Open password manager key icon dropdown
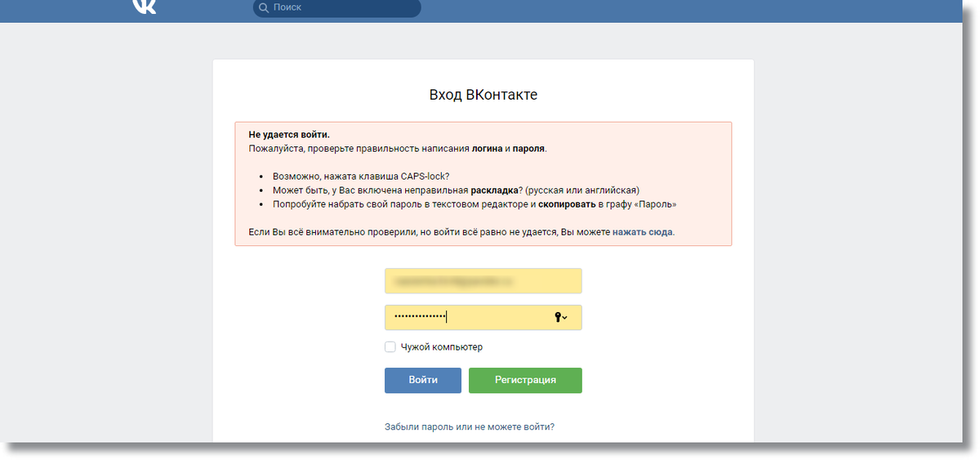This screenshot has width=980, height=460. point(561,317)
